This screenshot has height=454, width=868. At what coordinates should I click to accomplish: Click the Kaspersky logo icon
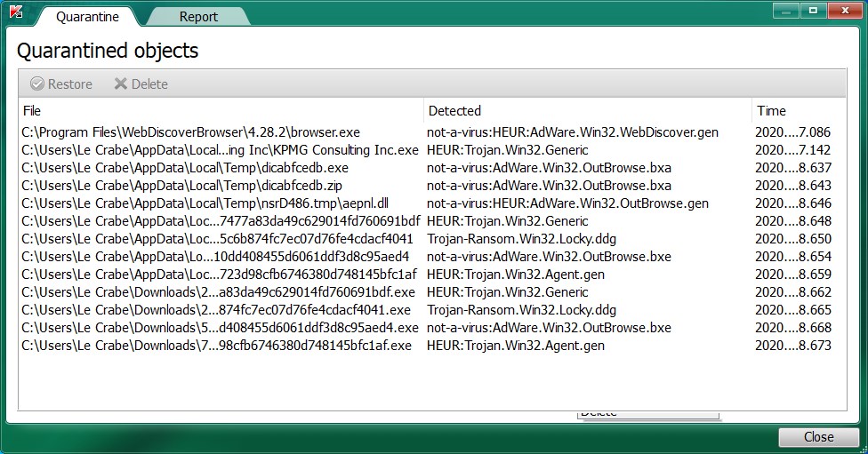[15, 11]
